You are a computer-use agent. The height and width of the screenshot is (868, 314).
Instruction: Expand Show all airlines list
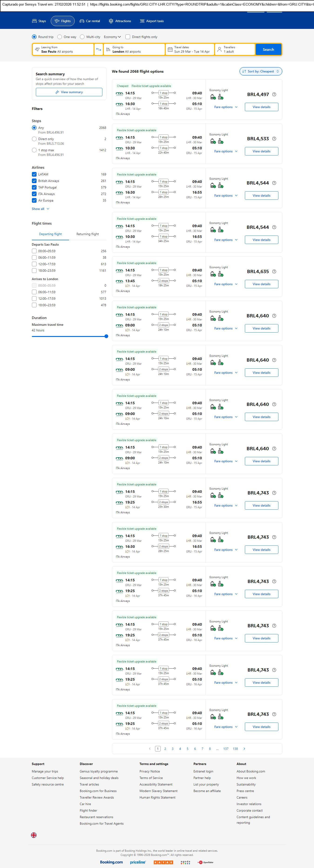click(x=41, y=209)
